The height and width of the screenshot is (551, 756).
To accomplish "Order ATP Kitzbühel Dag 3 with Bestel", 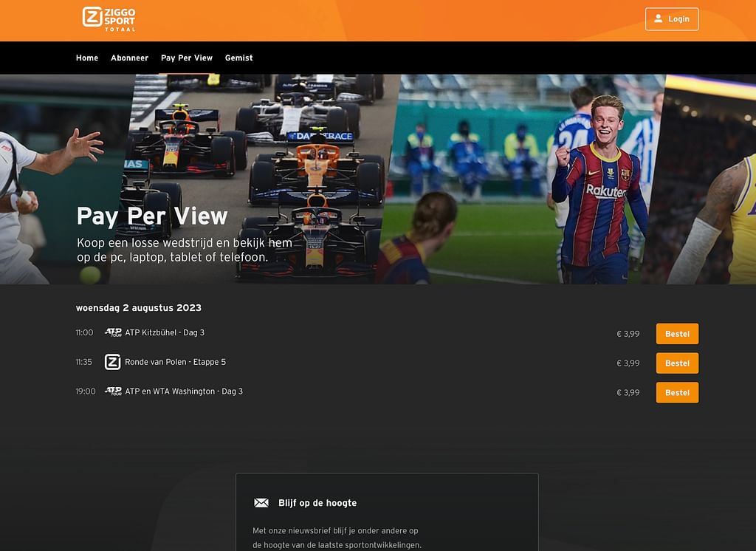I will pyautogui.click(x=676, y=334).
